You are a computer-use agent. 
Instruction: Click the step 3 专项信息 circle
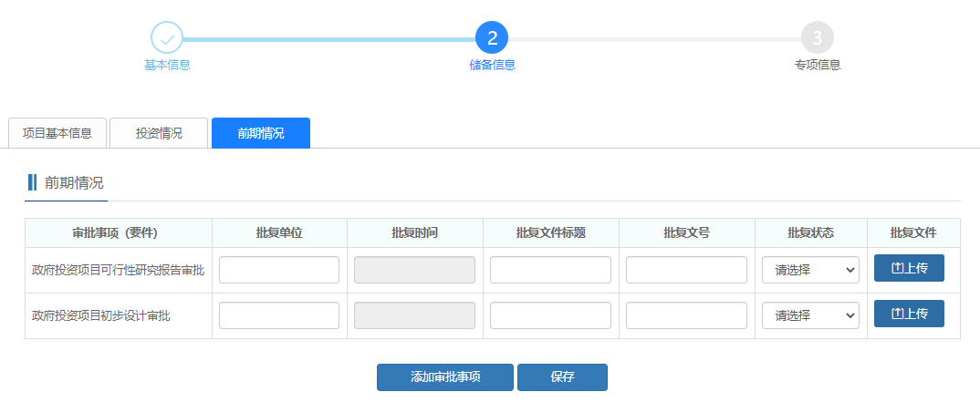(x=817, y=38)
